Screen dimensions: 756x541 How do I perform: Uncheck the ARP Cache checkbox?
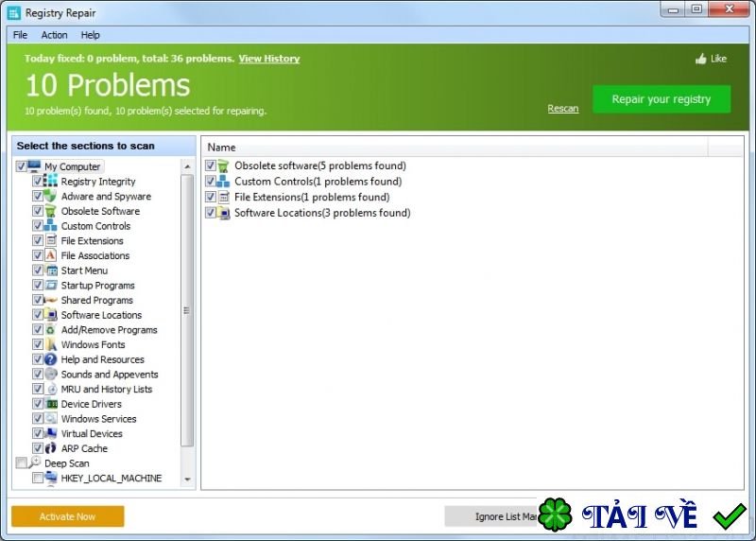(38, 448)
